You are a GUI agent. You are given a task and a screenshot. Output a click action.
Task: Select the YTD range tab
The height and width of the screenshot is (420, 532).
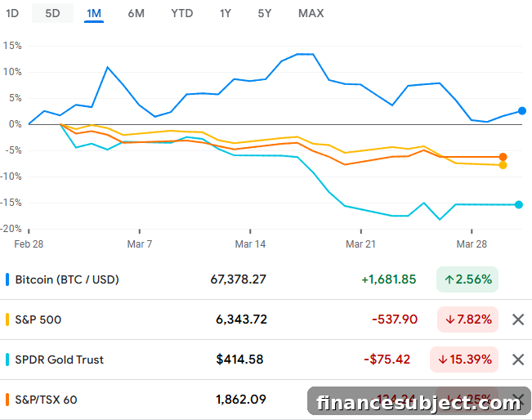tap(182, 13)
